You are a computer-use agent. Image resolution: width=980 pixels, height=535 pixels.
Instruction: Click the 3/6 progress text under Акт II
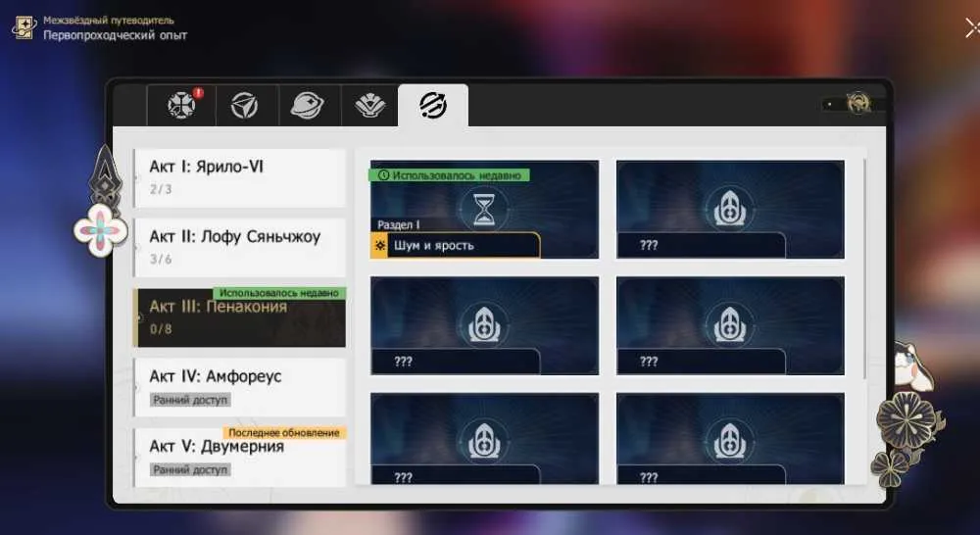click(x=161, y=260)
